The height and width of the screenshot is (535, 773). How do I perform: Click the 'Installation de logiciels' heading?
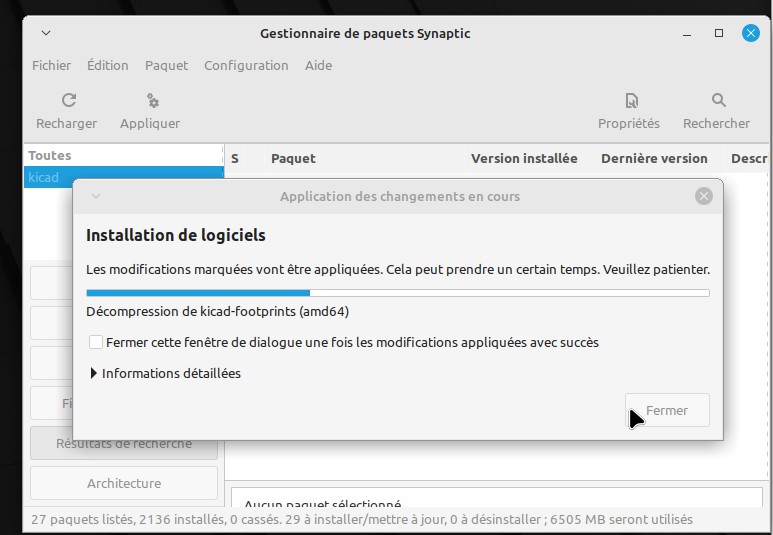coord(176,235)
